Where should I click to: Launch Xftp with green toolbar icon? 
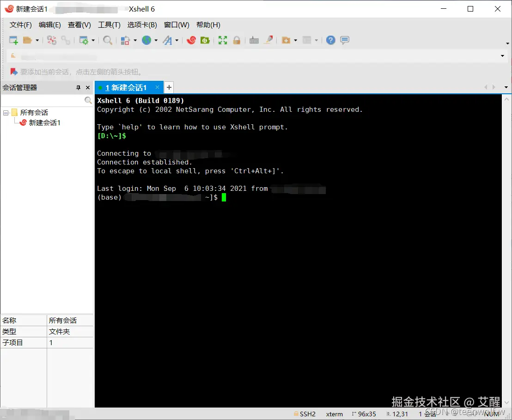pos(205,40)
